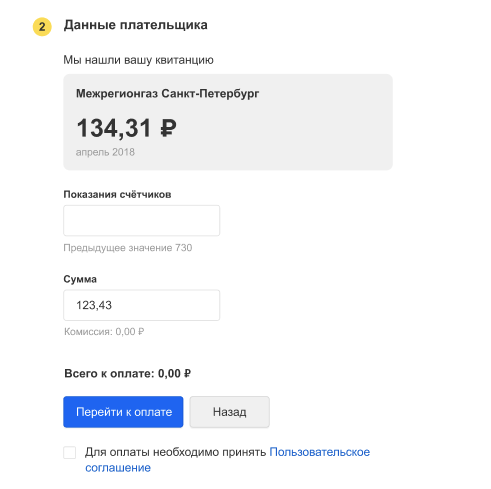Screen dimensions: 491x489
Task: Click the апрель 2018 period label
Action: 105,152
